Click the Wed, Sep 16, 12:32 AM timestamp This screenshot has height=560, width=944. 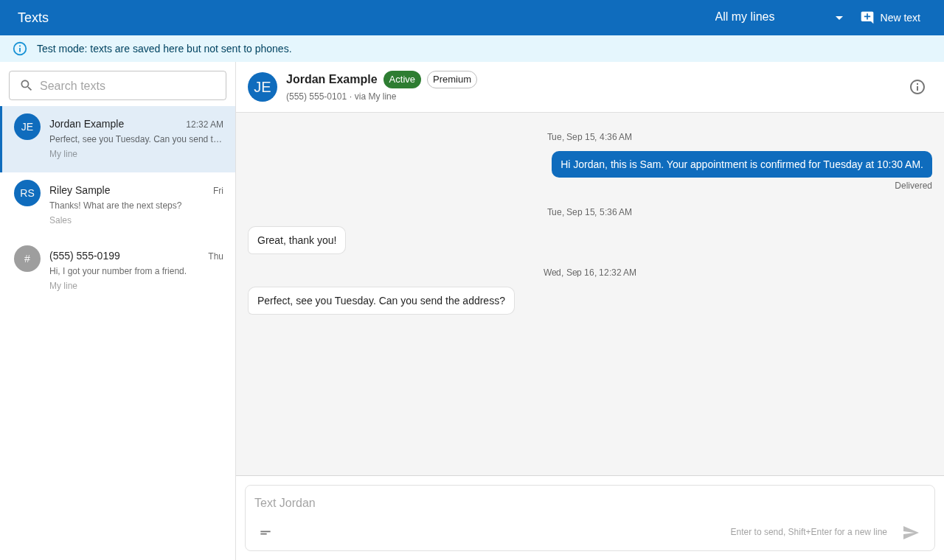point(590,273)
